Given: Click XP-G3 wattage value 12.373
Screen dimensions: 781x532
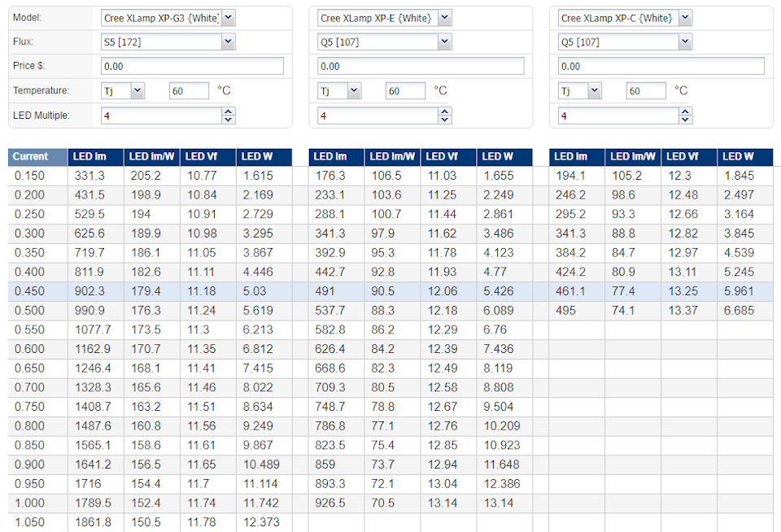Looking at the screenshot, I should pyautogui.click(x=261, y=522).
